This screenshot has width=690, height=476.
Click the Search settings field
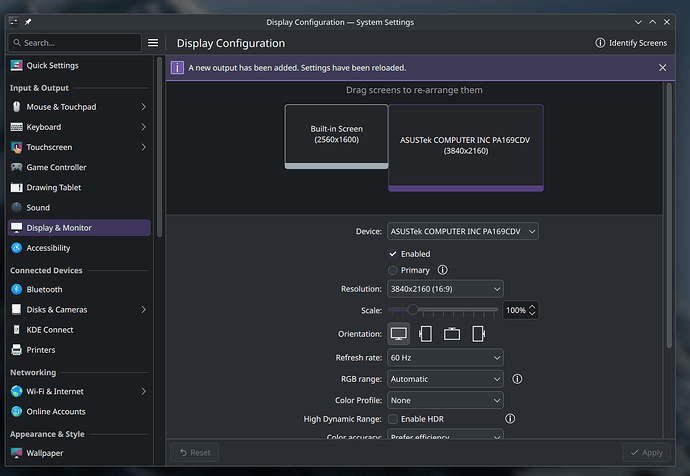pyautogui.click(x=75, y=43)
